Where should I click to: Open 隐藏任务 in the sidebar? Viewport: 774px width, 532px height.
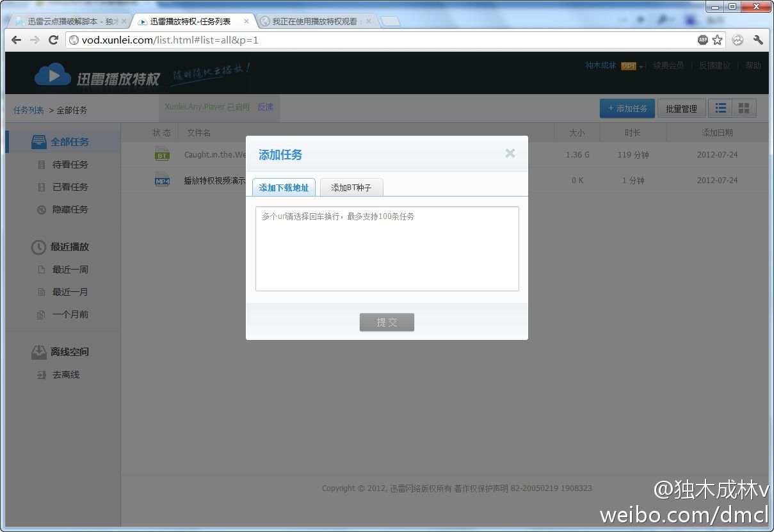(70, 209)
